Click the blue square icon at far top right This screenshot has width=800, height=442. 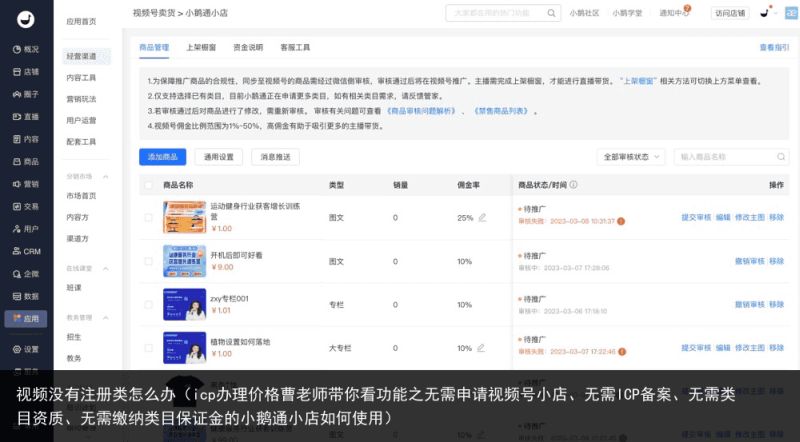(x=791, y=13)
